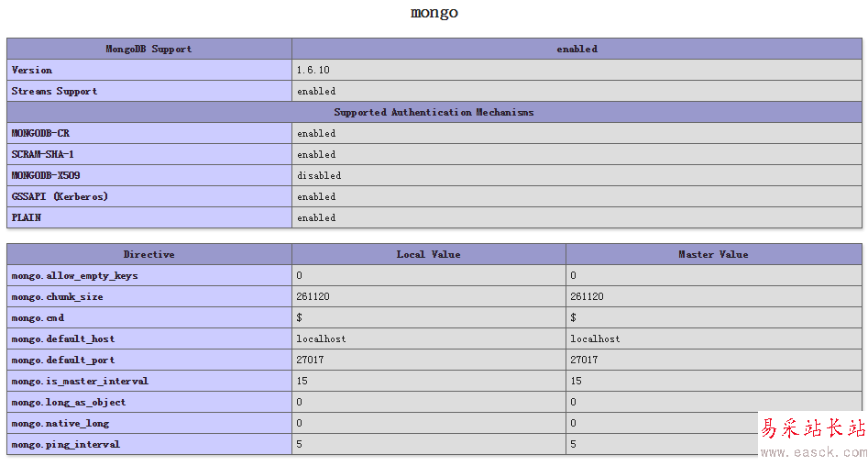
Task: Select the "mongo.long_as_object" directive
Action: (69, 402)
